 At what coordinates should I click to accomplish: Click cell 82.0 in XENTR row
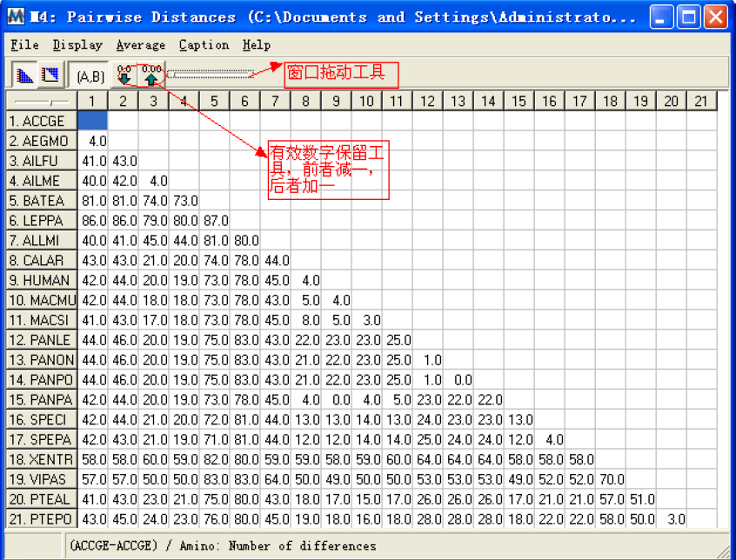[x=215, y=460]
